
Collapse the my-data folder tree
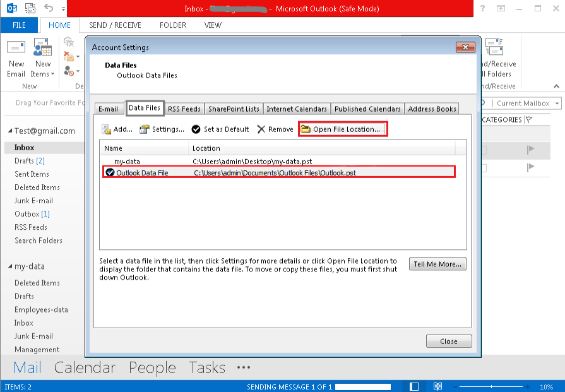pyautogui.click(x=10, y=266)
